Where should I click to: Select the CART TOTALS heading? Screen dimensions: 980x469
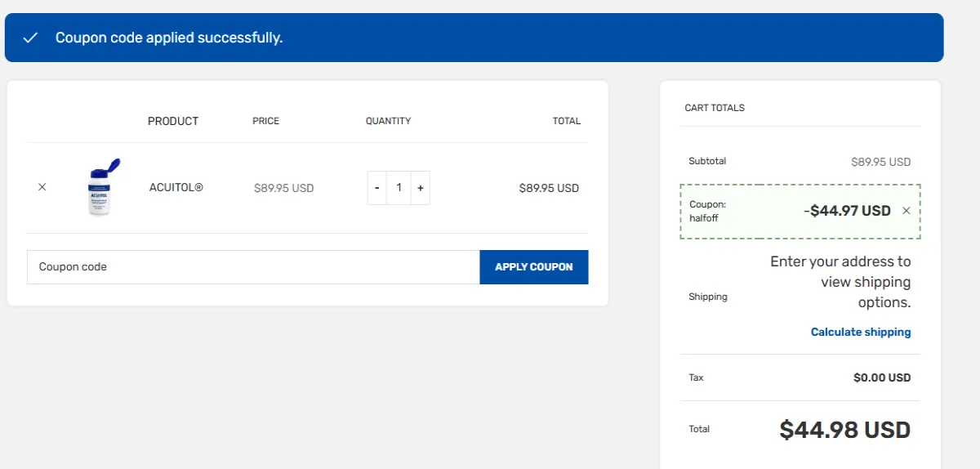coord(715,108)
